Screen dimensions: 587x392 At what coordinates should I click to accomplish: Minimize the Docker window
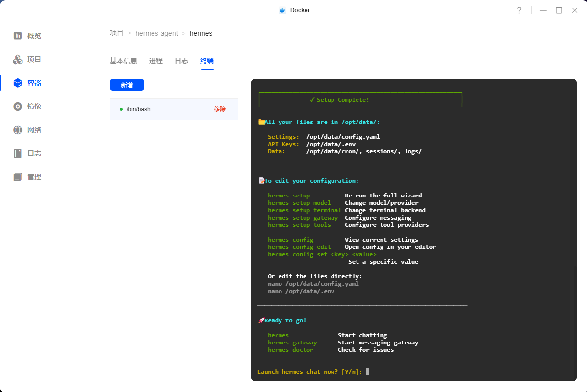(543, 10)
